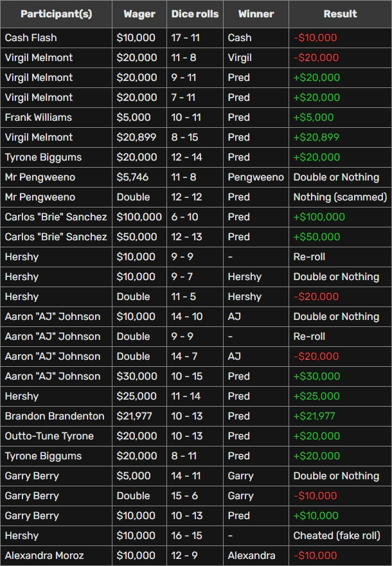The image size is (392, 566).
Task: Click the +$21,977 result cell
Action: [x=314, y=416]
